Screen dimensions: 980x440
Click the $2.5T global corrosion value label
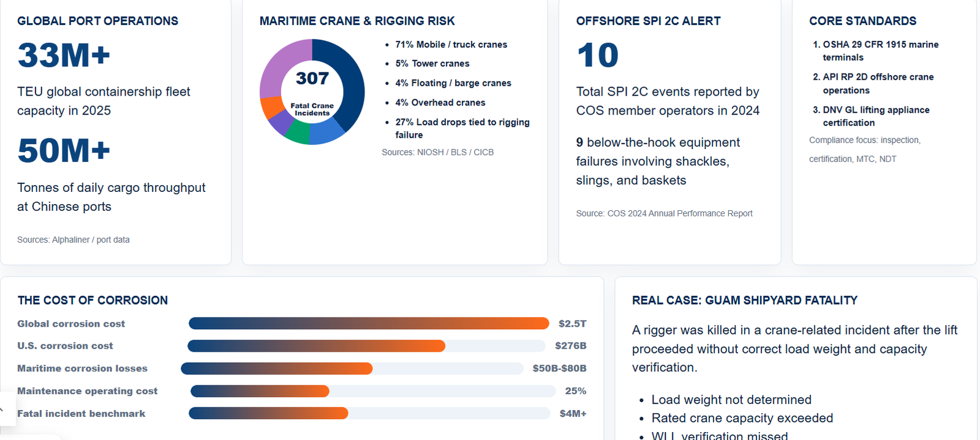tap(572, 324)
